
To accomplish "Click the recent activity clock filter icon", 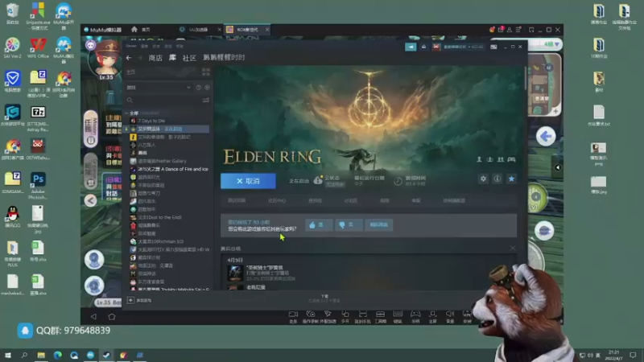I will point(199,88).
